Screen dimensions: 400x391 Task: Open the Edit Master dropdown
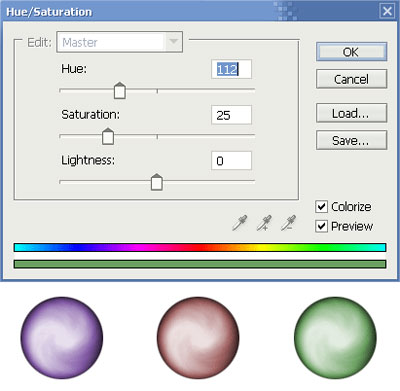point(120,42)
